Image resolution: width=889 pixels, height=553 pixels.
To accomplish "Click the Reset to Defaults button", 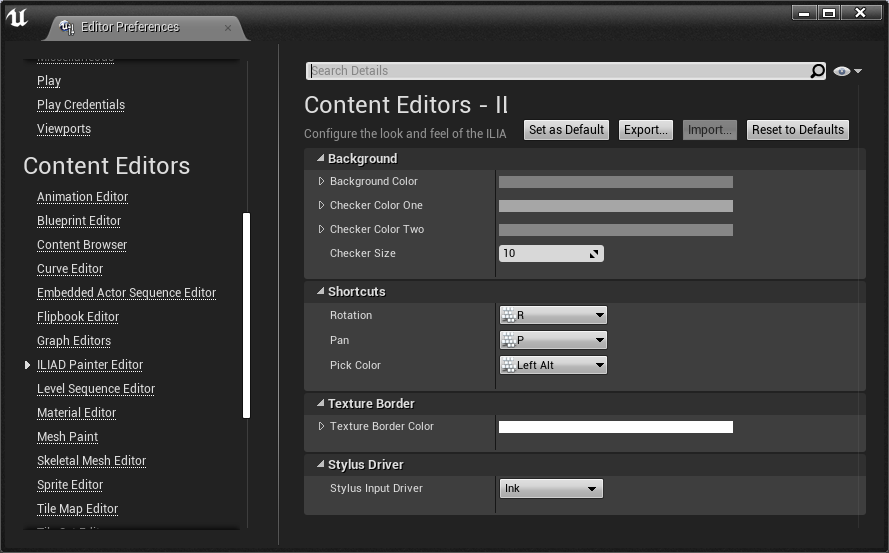I will click(798, 130).
